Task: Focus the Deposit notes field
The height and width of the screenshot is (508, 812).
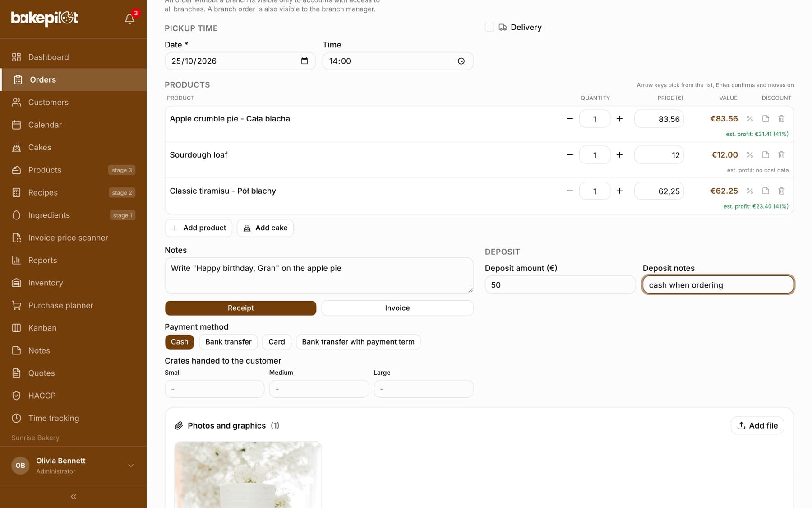Action: pos(718,285)
